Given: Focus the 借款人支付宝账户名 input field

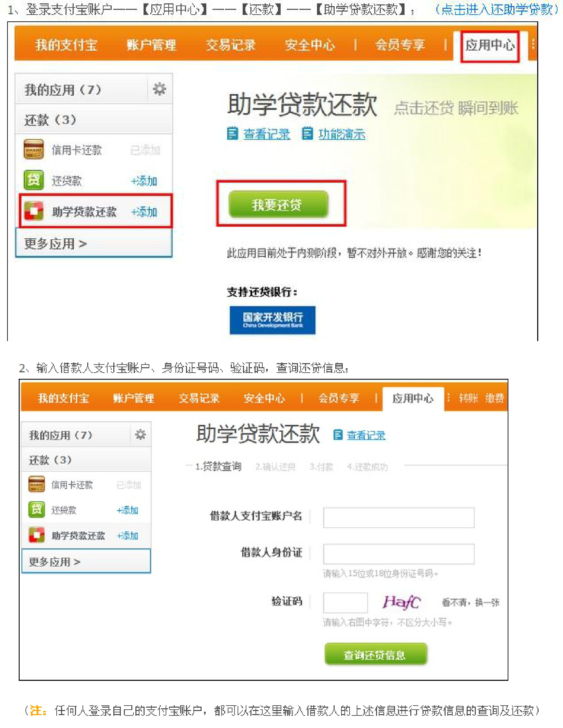Looking at the screenshot, I should tap(398, 518).
